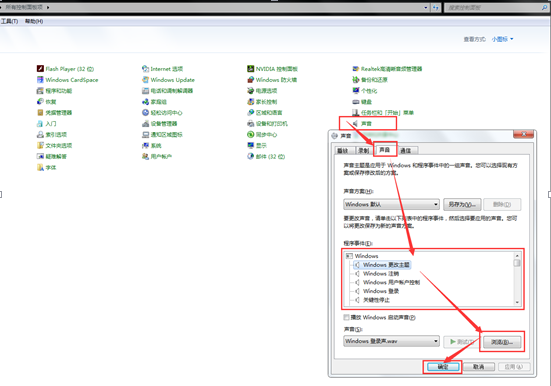Click the 浏览 browse button

pos(502,342)
